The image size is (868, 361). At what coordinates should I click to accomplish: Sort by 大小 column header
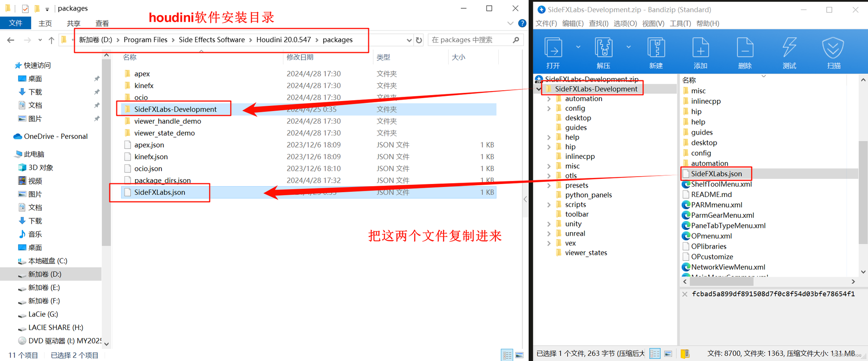458,57
